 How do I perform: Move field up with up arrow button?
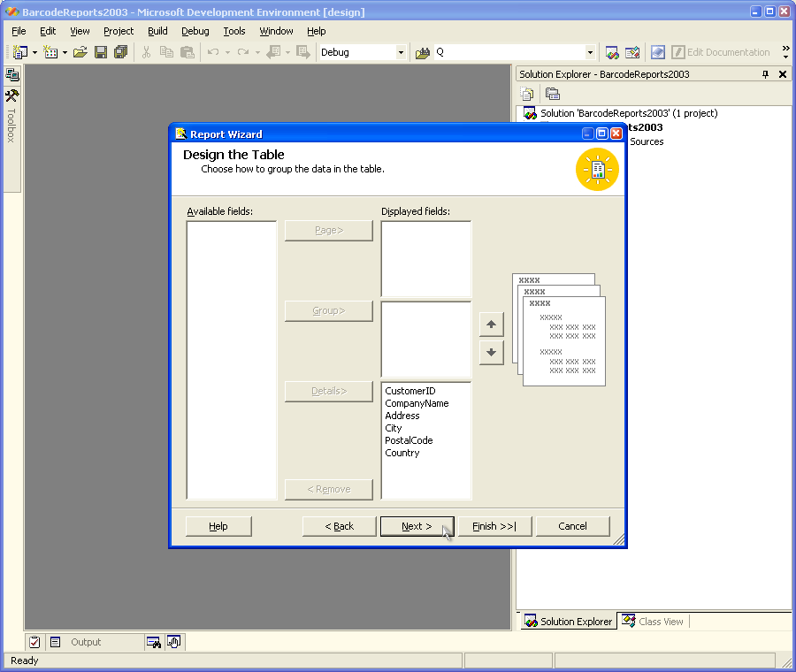491,325
